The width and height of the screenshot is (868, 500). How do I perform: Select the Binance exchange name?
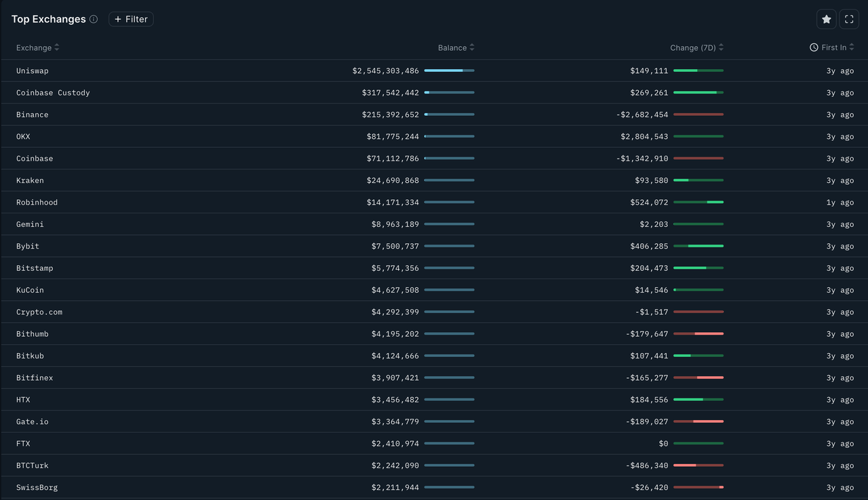click(33, 115)
